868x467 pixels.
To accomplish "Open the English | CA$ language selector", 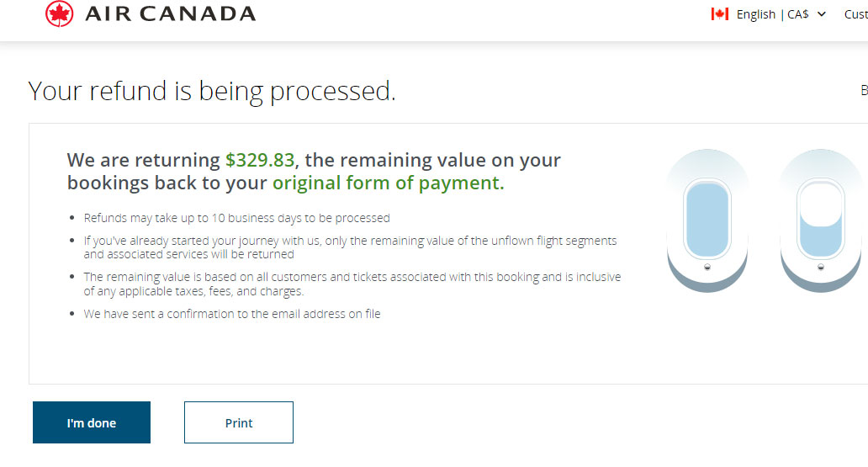I will point(772,14).
